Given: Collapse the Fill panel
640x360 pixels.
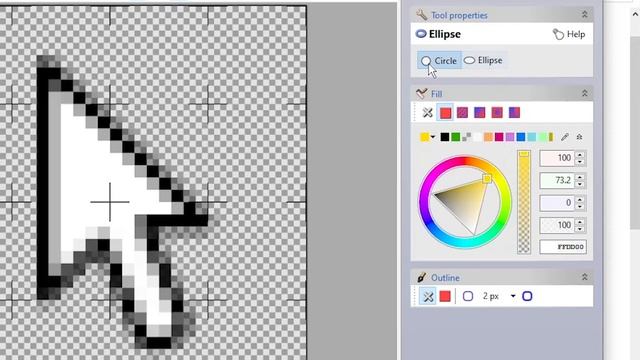Looking at the screenshot, I should pyautogui.click(x=584, y=93).
